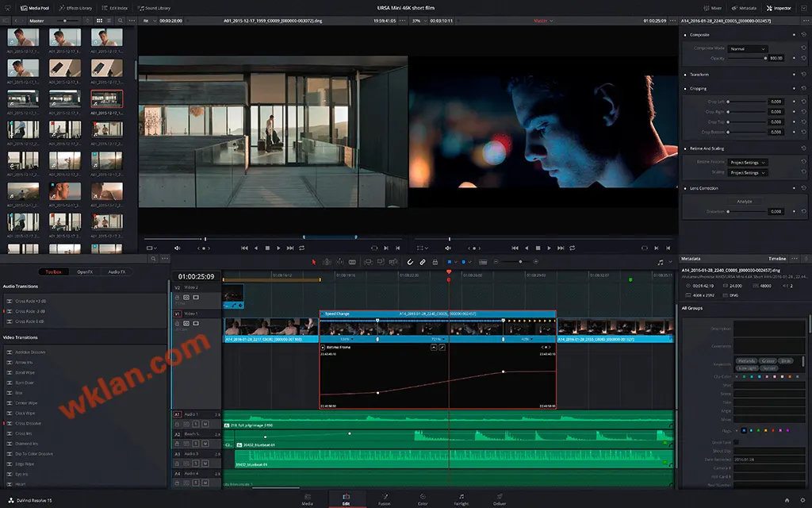Select Cross Dissolve video transition

28,424
